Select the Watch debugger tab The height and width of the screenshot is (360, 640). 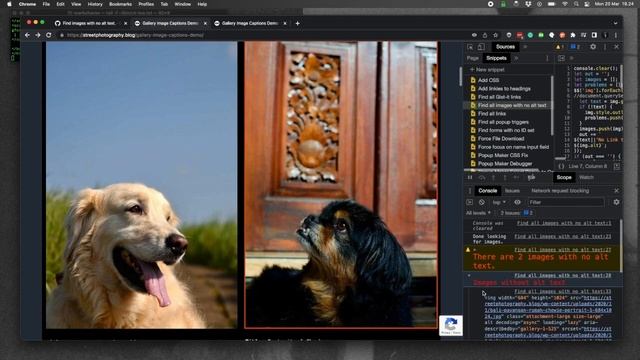tap(586, 178)
